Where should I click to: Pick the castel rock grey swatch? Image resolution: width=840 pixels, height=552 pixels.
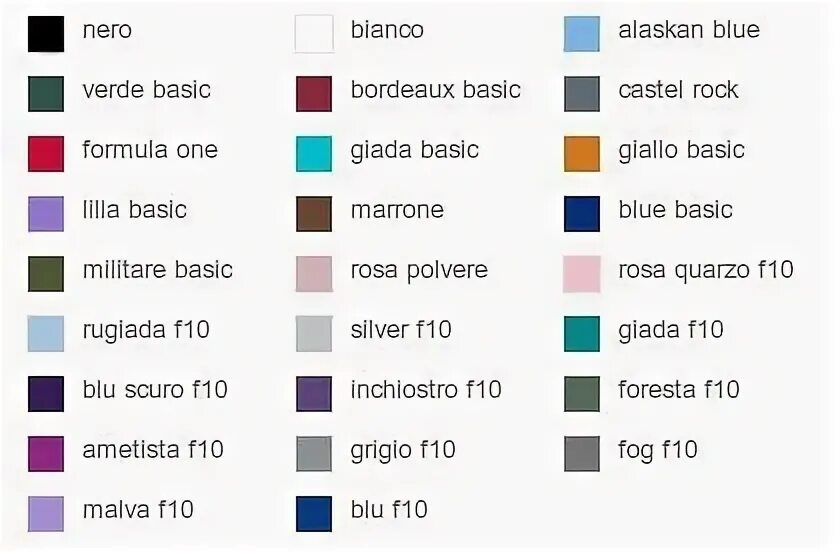[x=582, y=94]
